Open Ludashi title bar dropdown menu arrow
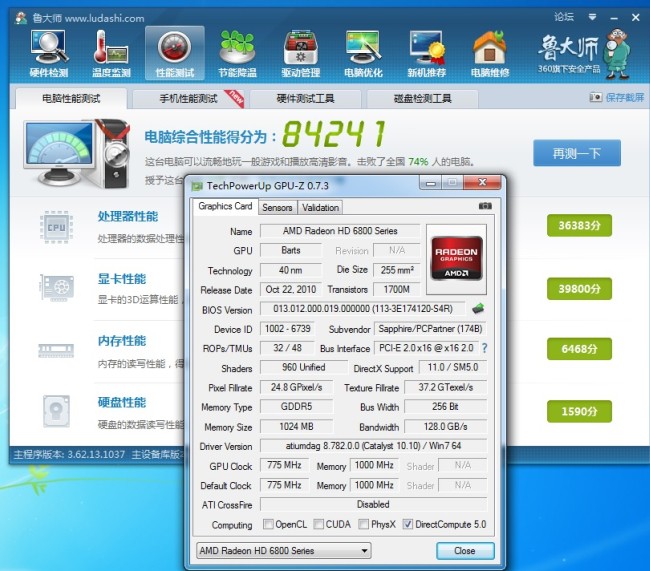The width and height of the screenshot is (650, 571). pos(592,17)
